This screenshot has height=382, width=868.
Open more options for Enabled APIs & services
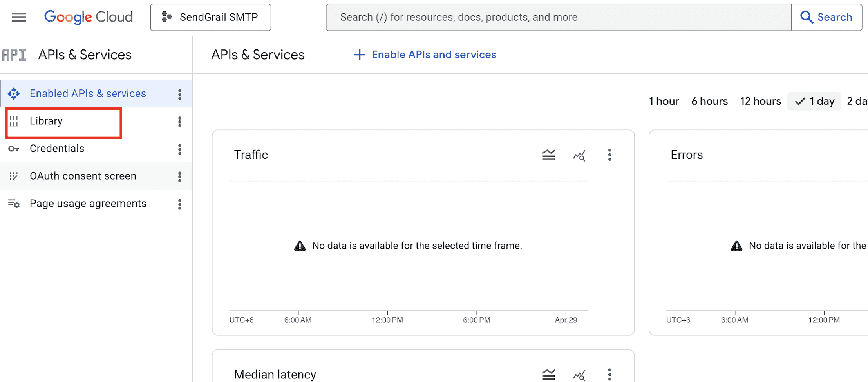point(180,94)
